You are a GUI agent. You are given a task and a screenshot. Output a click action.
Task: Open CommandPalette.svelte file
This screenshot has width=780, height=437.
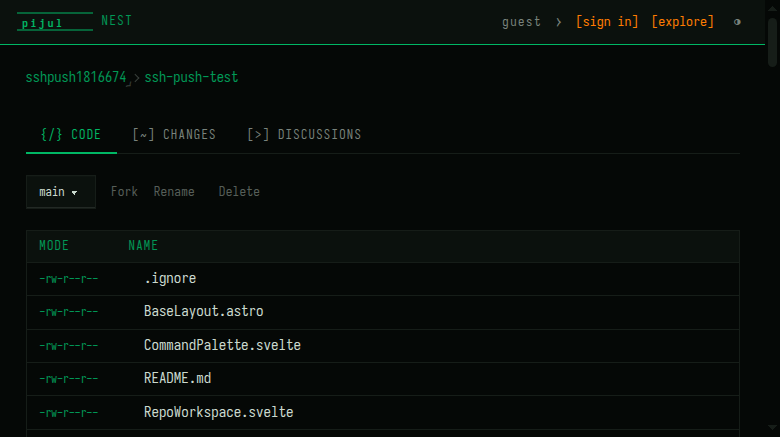pos(222,345)
